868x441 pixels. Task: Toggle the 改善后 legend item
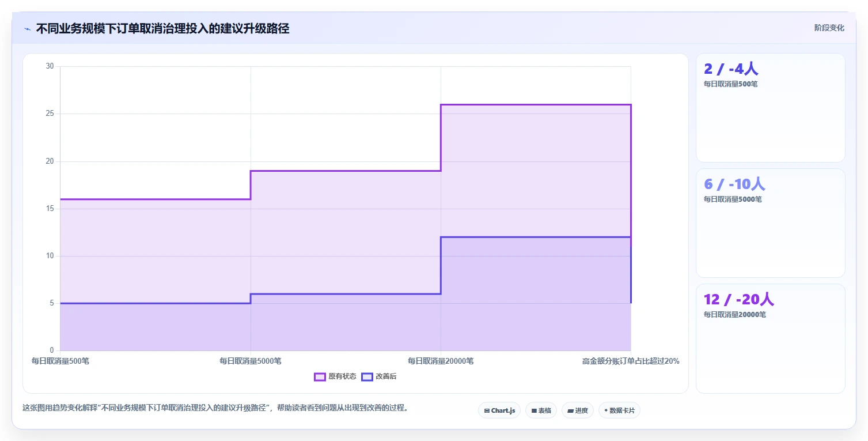379,376
